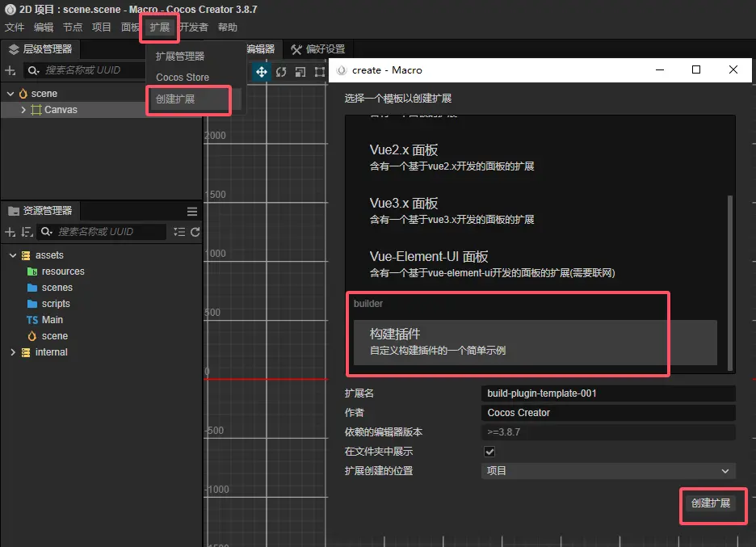This screenshot has height=547, width=756.
Task: Select the scenes folder
Action: click(57, 288)
